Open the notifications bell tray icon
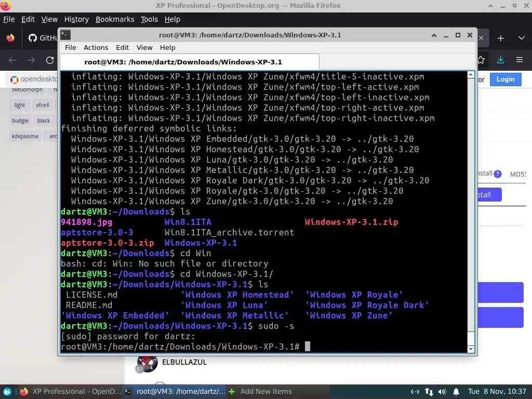This screenshot has height=399, width=532. tap(456, 392)
